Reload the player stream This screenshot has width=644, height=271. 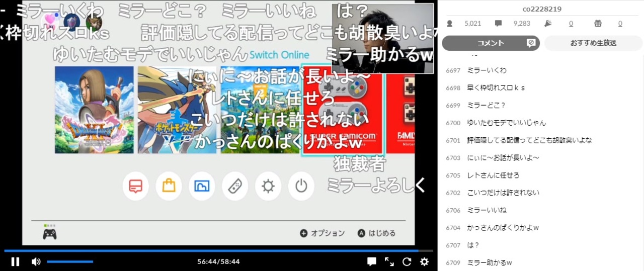tap(407, 261)
